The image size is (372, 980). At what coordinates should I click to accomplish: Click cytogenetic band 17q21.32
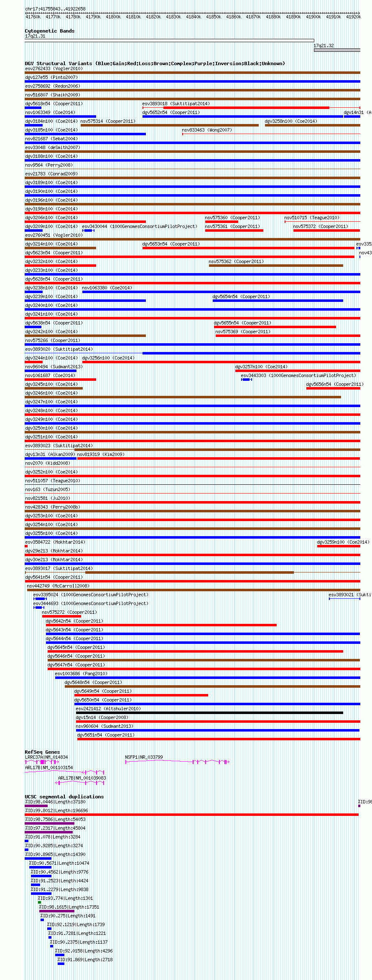pyautogui.click(x=337, y=50)
